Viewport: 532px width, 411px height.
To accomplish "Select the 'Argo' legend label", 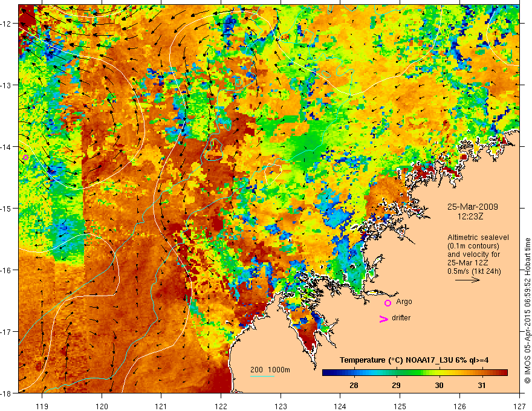I will click(x=404, y=302).
